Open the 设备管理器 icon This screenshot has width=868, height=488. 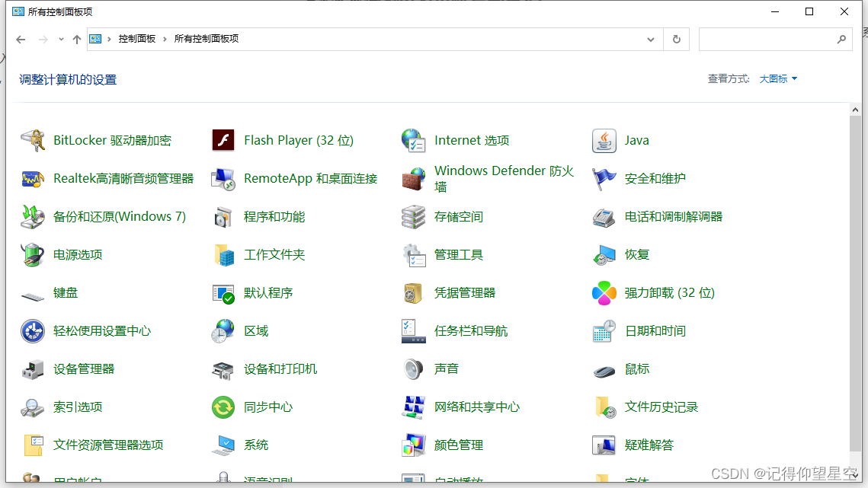pyautogui.click(x=33, y=369)
